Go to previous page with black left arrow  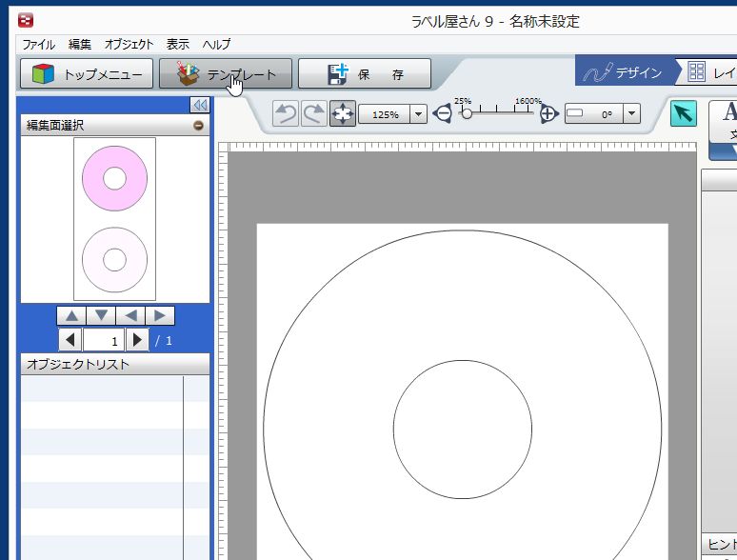pyautogui.click(x=70, y=340)
